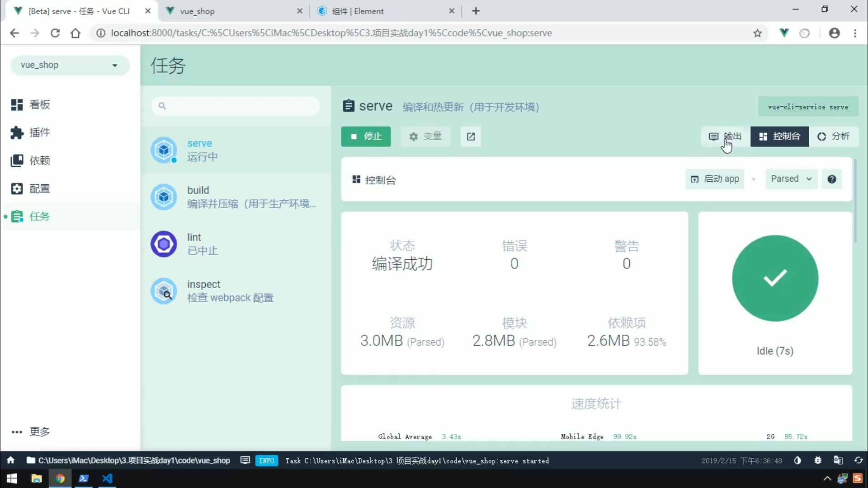Click the lint task purple icon
868x488 pixels.
coord(164,244)
